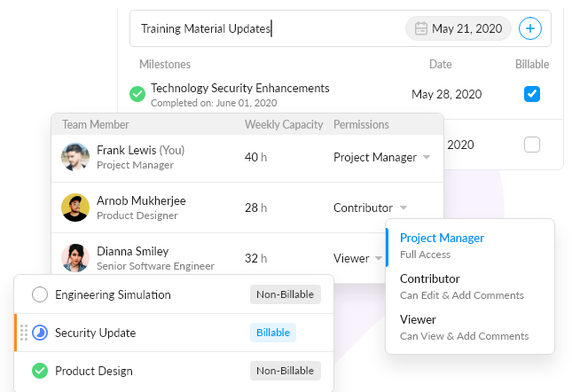572x392 pixels.
Task: Click the blue plus add milestone icon
Action: click(530, 28)
